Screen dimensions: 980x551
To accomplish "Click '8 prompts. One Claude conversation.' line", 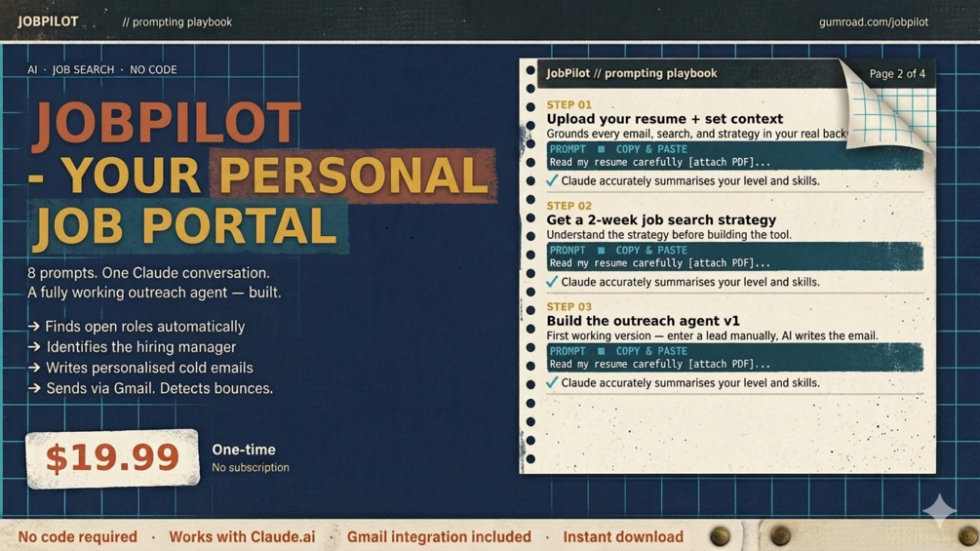I will coord(149,273).
